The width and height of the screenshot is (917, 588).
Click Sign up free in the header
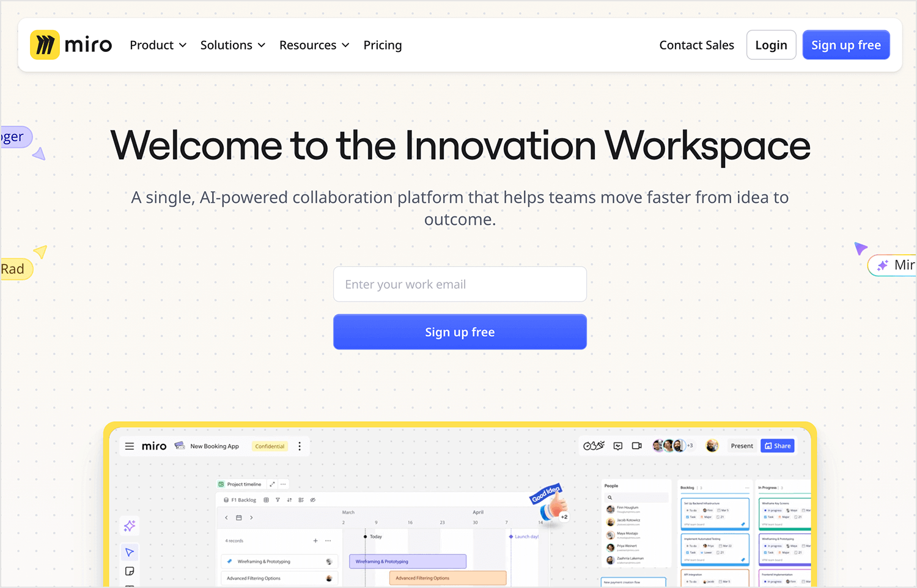tap(846, 45)
